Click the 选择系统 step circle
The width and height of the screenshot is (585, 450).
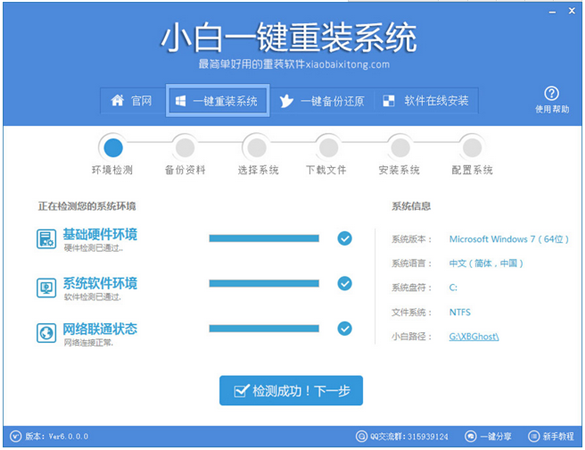pyautogui.click(x=257, y=148)
